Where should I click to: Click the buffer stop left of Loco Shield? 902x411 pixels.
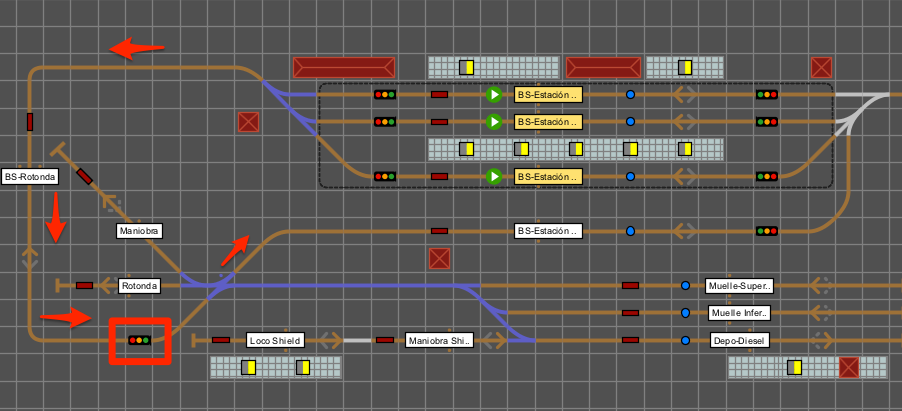click(x=194, y=340)
